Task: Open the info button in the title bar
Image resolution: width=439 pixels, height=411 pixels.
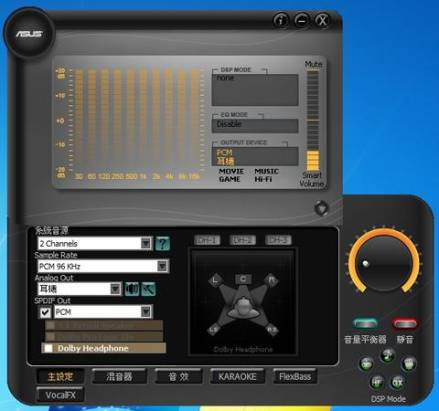Action: (281, 21)
